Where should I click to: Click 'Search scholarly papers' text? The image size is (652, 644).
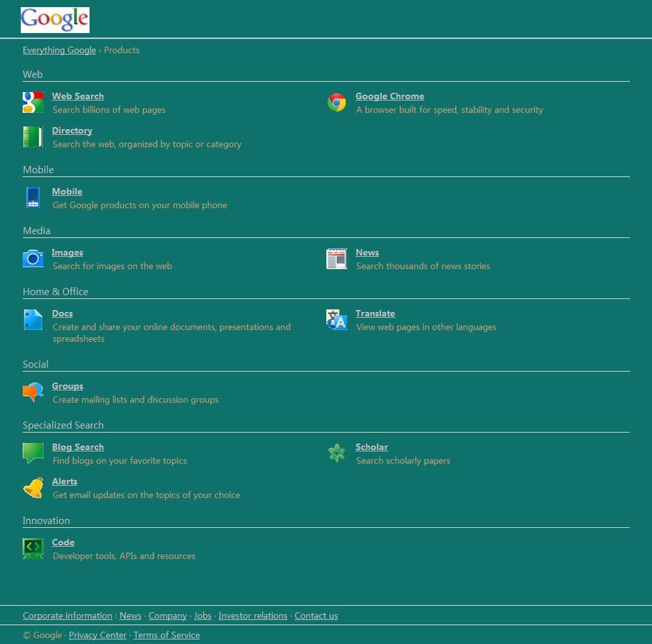coord(403,460)
